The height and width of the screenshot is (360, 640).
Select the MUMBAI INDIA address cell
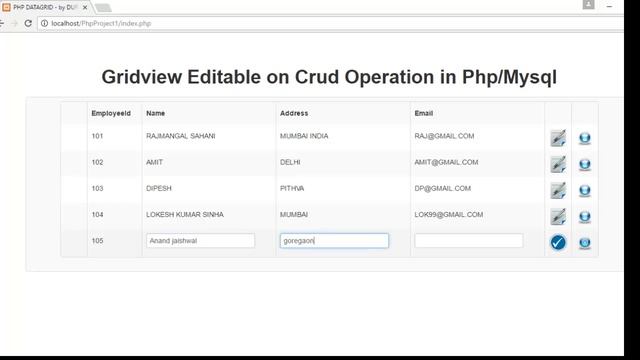[304, 136]
